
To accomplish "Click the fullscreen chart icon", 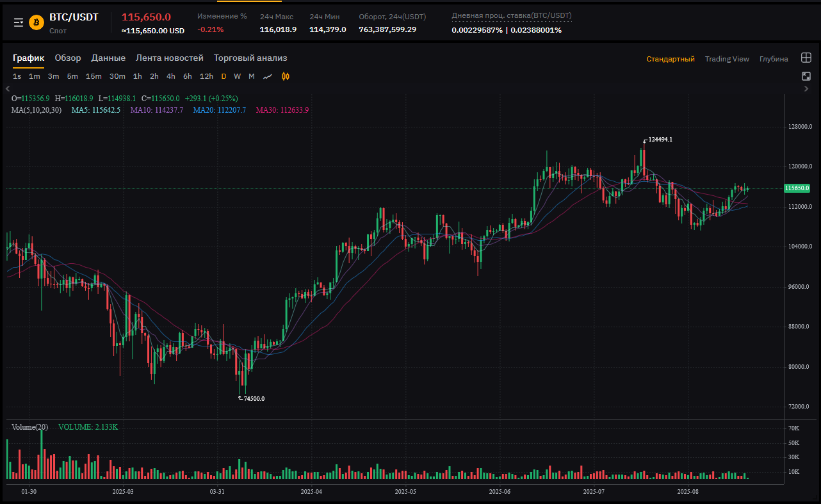I will (x=806, y=76).
